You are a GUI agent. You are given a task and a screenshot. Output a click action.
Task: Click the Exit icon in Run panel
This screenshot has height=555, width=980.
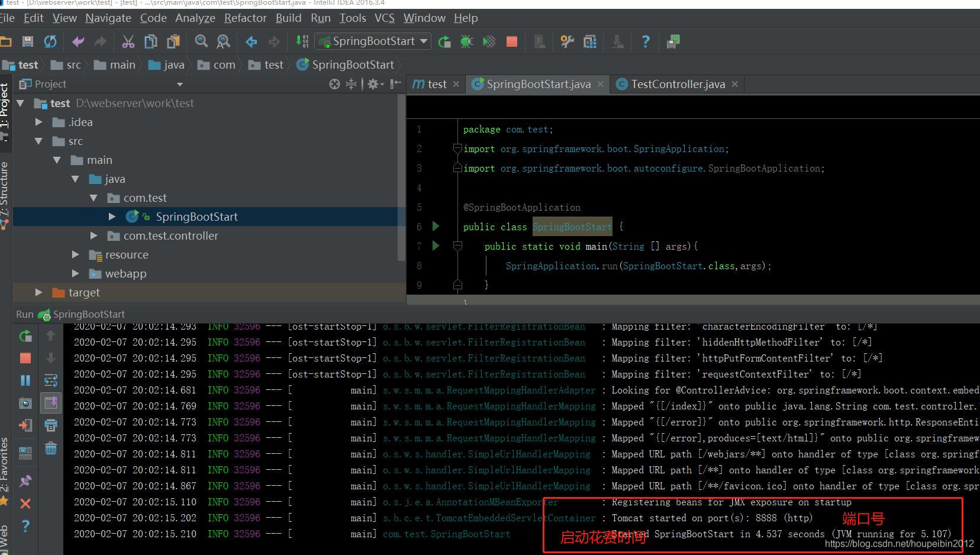25,425
